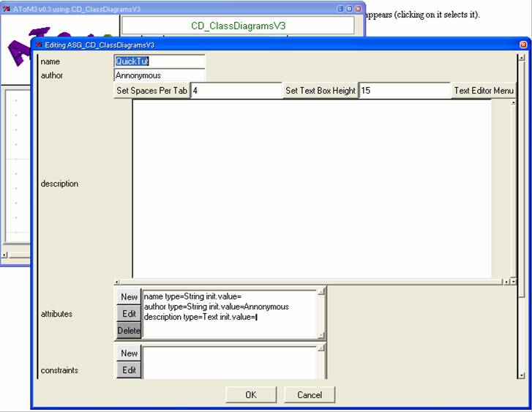Click the Editing dialog title bar icon
The width and height of the screenshot is (532, 412).
tap(39, 45)
